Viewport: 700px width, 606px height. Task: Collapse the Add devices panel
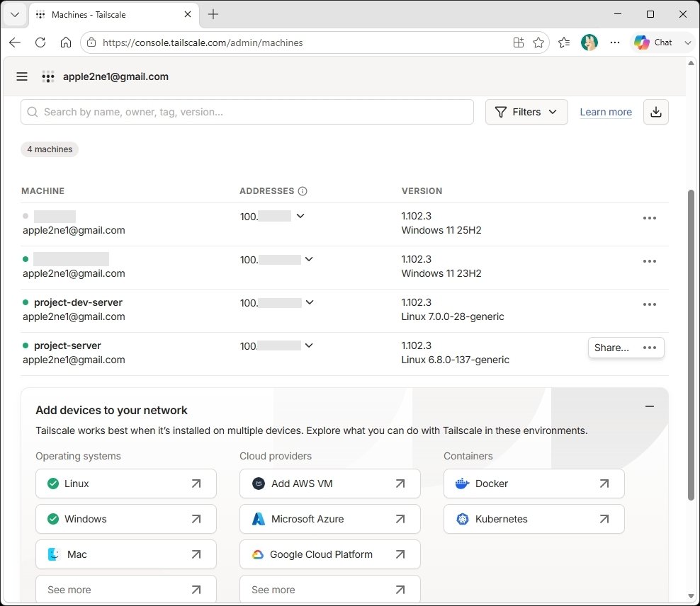(x=650, y=406)
